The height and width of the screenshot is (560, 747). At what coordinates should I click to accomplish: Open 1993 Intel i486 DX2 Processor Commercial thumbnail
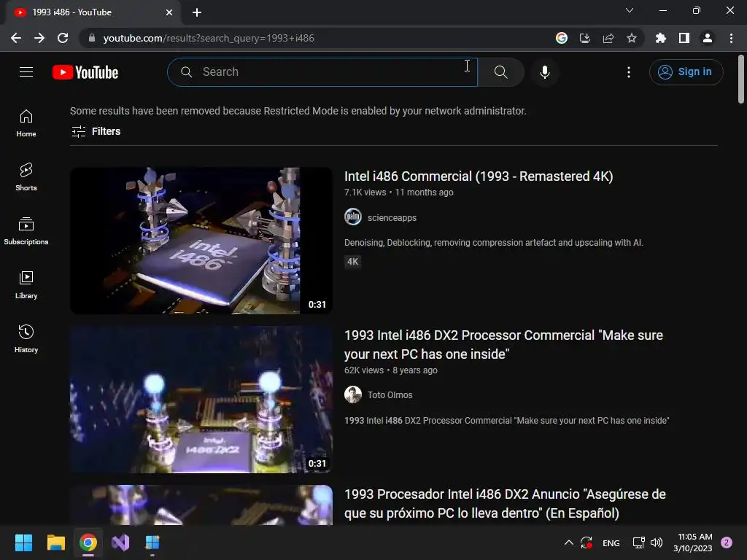tap(201, 400)
